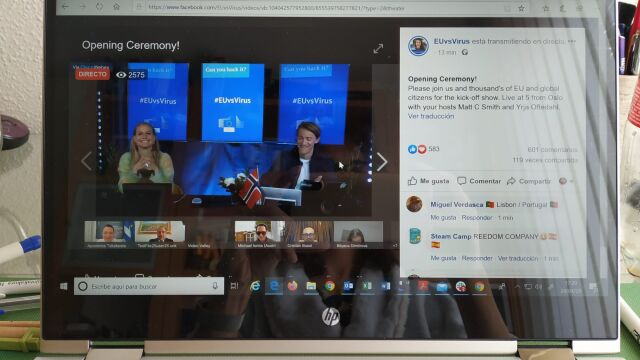Click the browser address bar URL
The image size is (640, 360).
[276, 8]
